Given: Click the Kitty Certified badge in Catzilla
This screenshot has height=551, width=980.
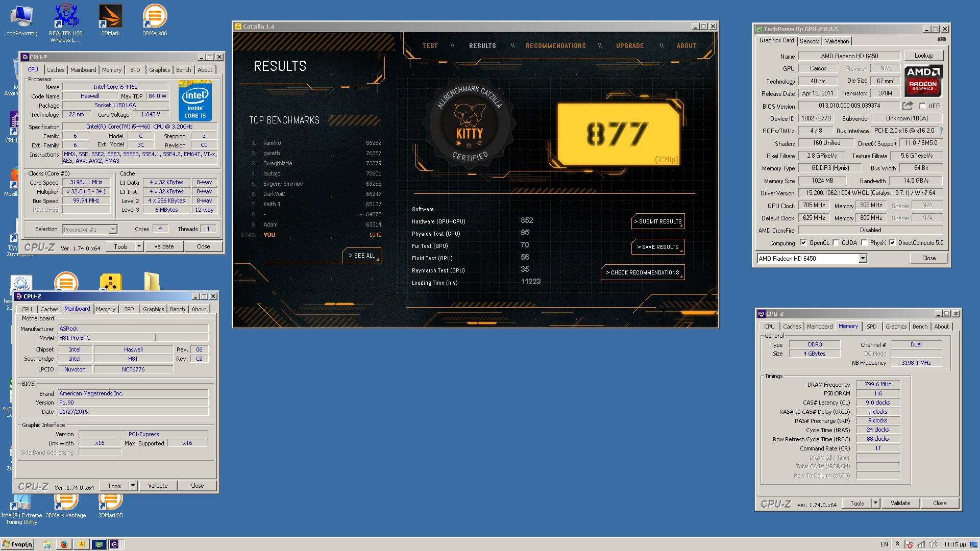Looking at the screenshot, I should [x=469, y=124].
